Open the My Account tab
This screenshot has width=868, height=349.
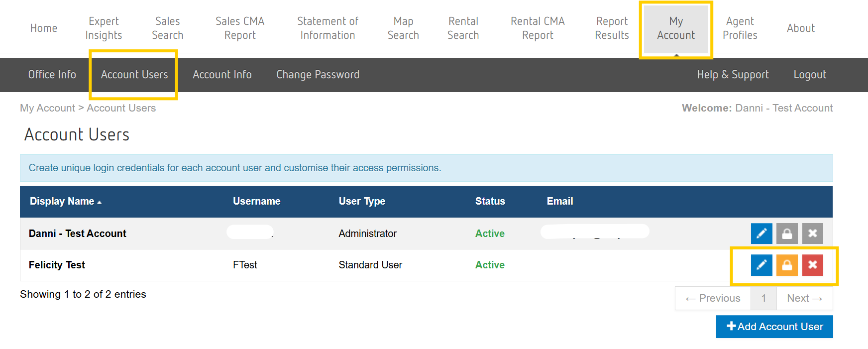675,28
